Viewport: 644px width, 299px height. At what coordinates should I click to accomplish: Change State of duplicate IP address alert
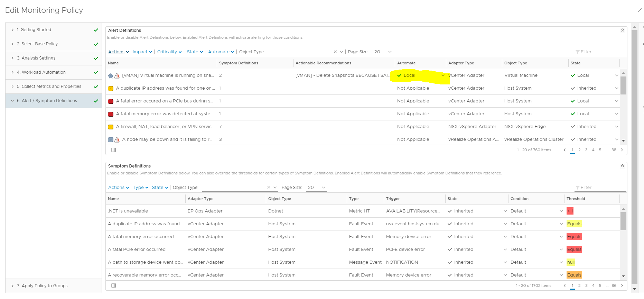pos(616,88)
